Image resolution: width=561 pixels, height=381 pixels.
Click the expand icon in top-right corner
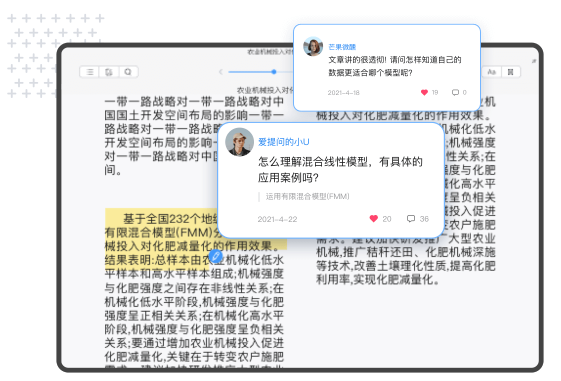coord(534,61)
